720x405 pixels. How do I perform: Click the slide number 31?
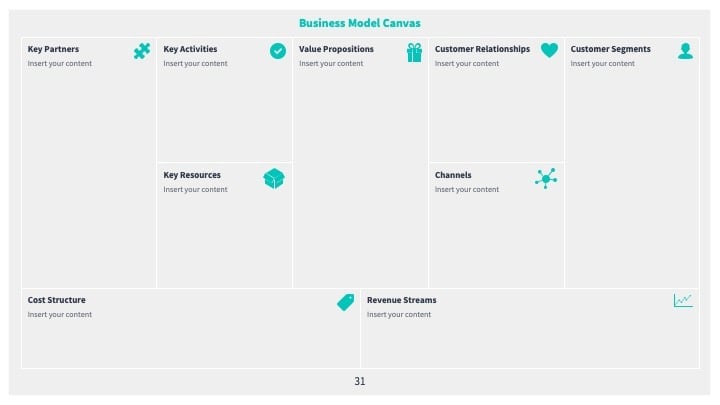click(360, 381)
